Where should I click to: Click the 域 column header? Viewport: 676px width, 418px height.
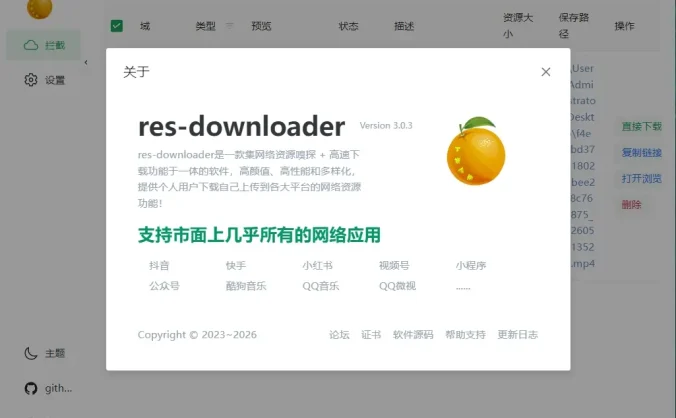click(145, 26)
